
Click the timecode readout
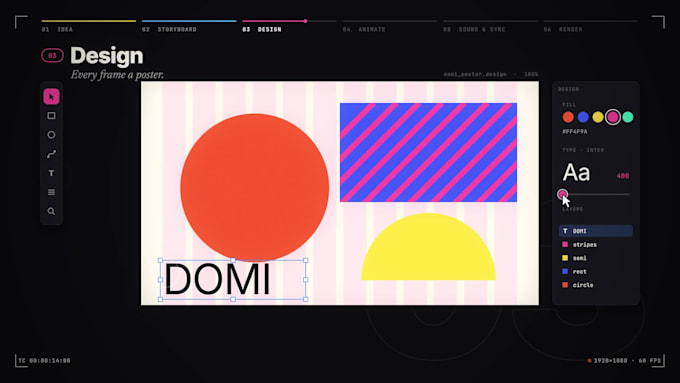(44, 360)
